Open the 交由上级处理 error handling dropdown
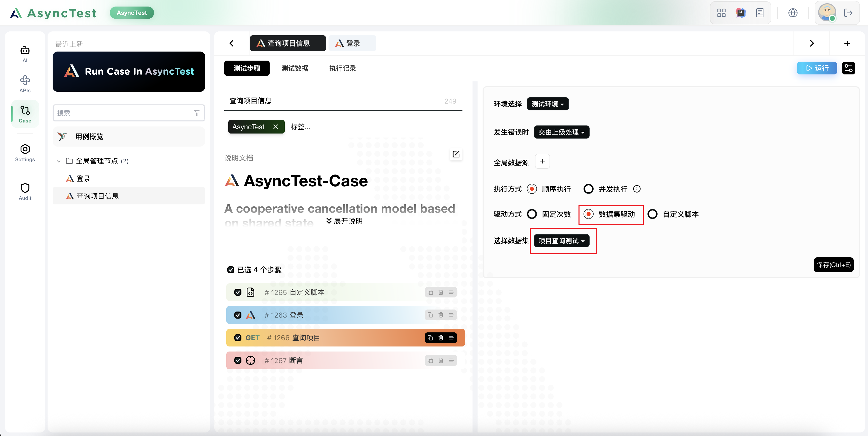Viewport: 868px width, 436px height. click(561, 132)
